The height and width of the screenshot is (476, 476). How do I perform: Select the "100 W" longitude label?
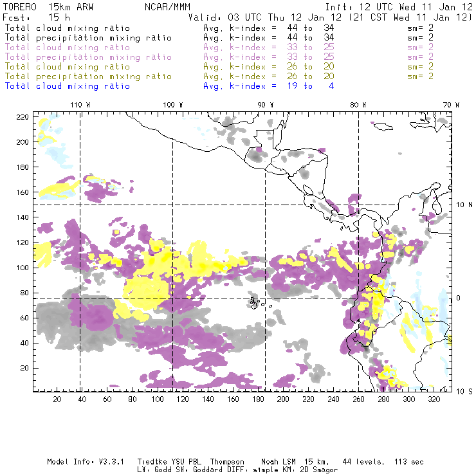pyautogui.click(x=173, y=105)
